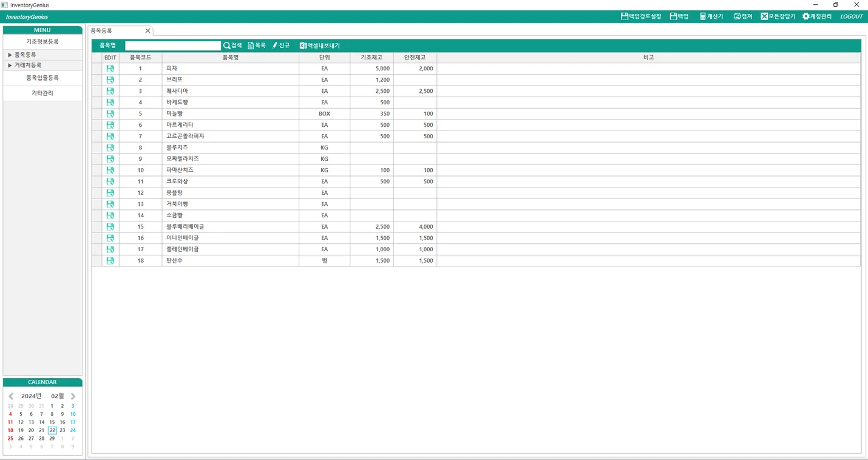This screenshot has width=868, height=460.
Task: Click the 350 base stock cell
Action: pyautogui.click(x=371, y=113)
